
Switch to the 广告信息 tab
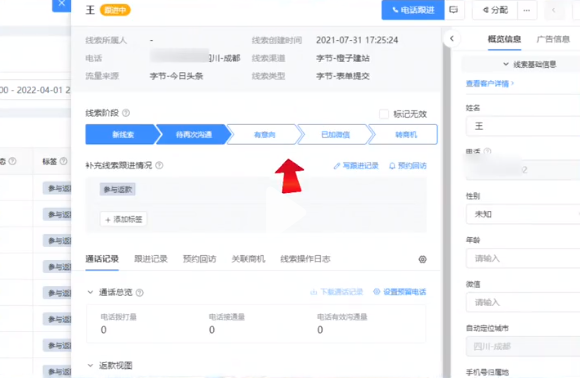[553, 39]
